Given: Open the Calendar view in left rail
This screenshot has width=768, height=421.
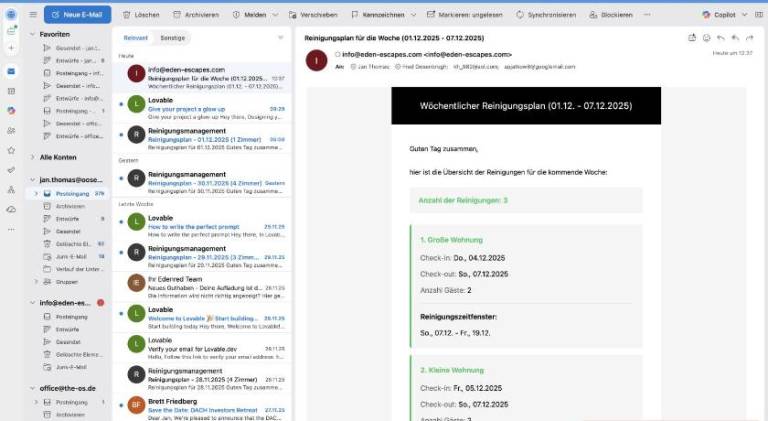Looking at the screenshot, I should 11,91.
